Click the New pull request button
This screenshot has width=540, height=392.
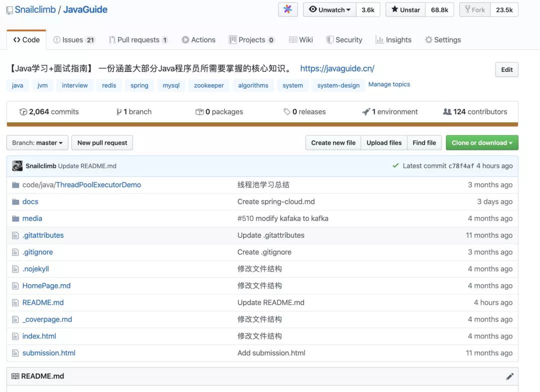(102, 143)
